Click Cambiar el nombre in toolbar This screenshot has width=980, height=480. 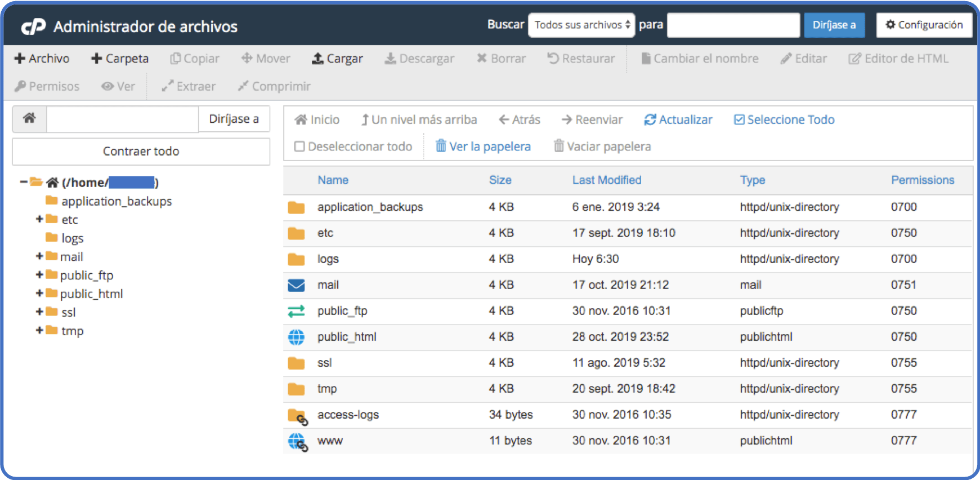[700, 59]
